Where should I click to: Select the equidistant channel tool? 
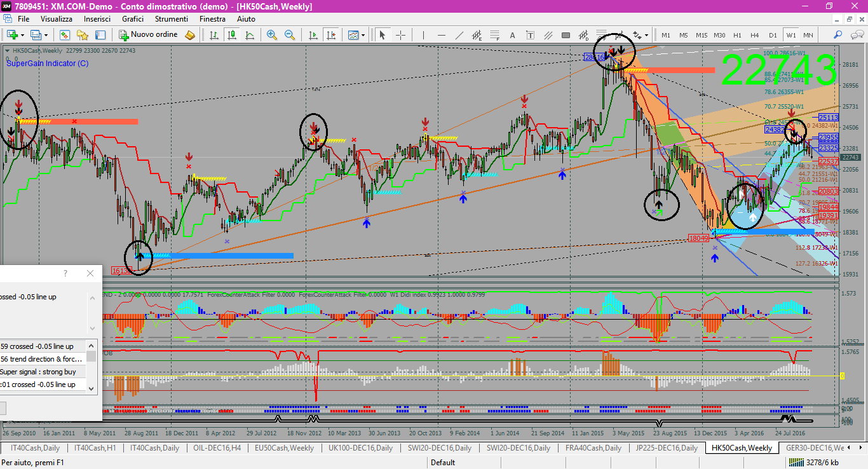pyautogui.click(x=477, y=34)
